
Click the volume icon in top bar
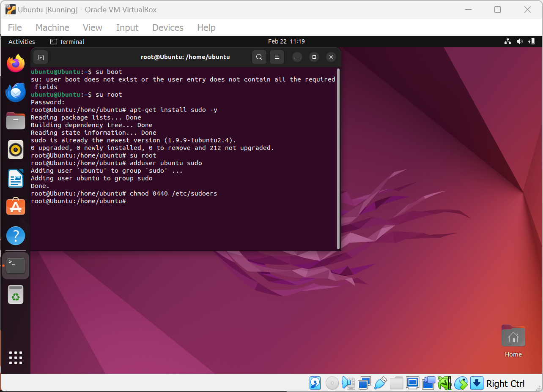(520, 41)
